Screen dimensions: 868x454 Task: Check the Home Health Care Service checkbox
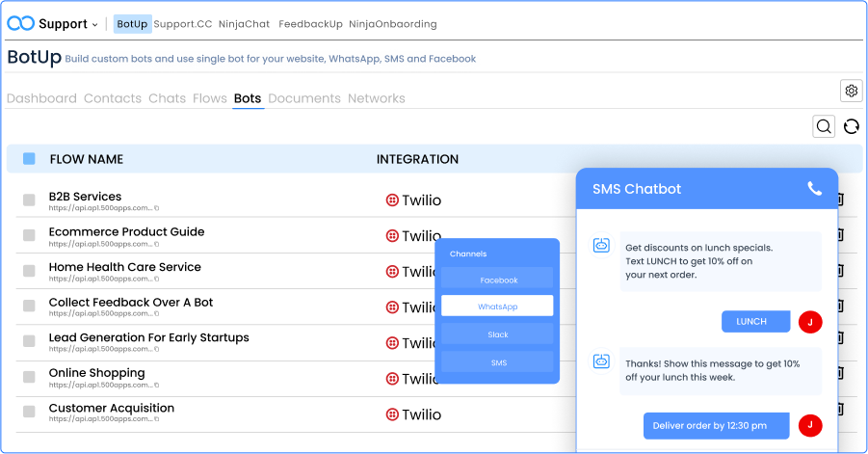29,271
